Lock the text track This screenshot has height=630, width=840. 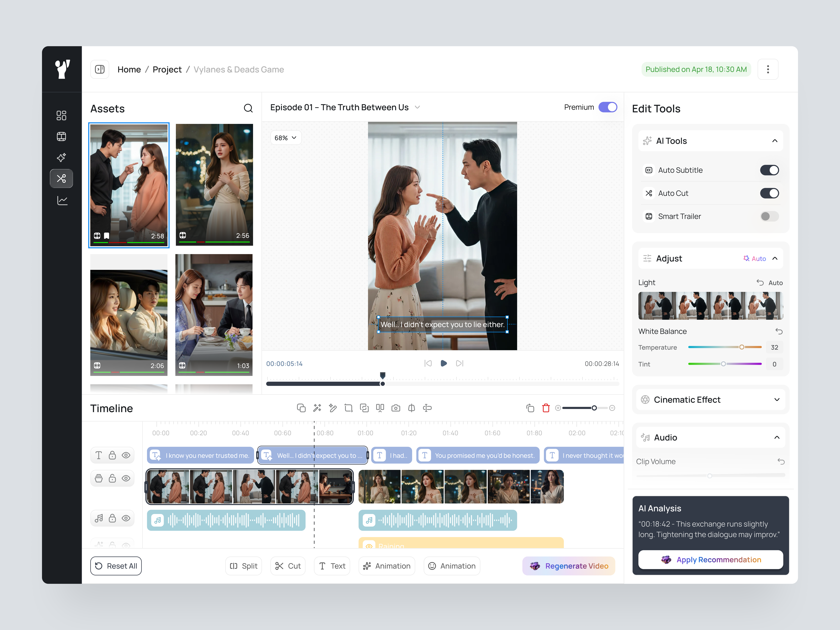pos(112,455)
